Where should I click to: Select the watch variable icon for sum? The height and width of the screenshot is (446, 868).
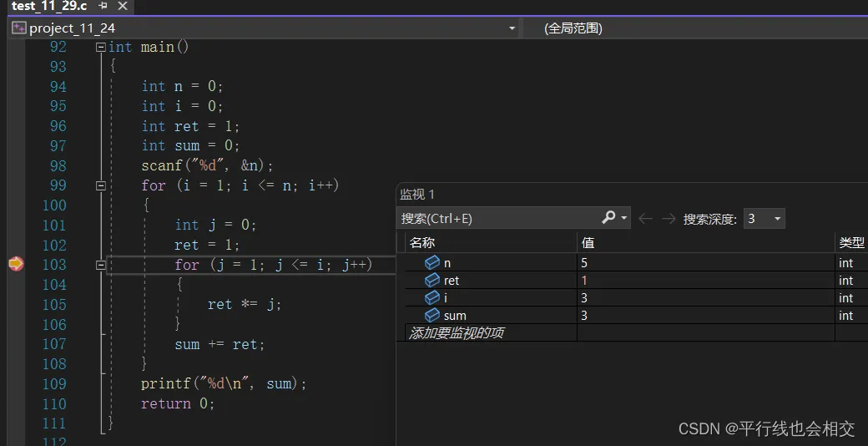(x=432, y=315)
